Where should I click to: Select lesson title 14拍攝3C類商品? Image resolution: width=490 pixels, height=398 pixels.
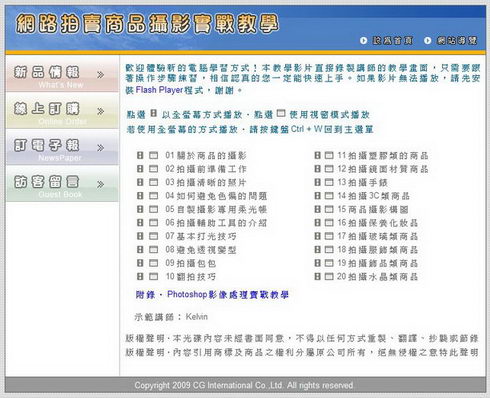tap(374, 196)
